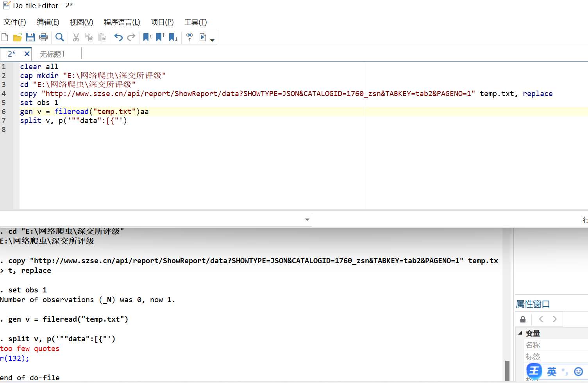Screen dimensions: 588x383
Task: Open Find with the magnifier icon
Action: pos(60,37)
